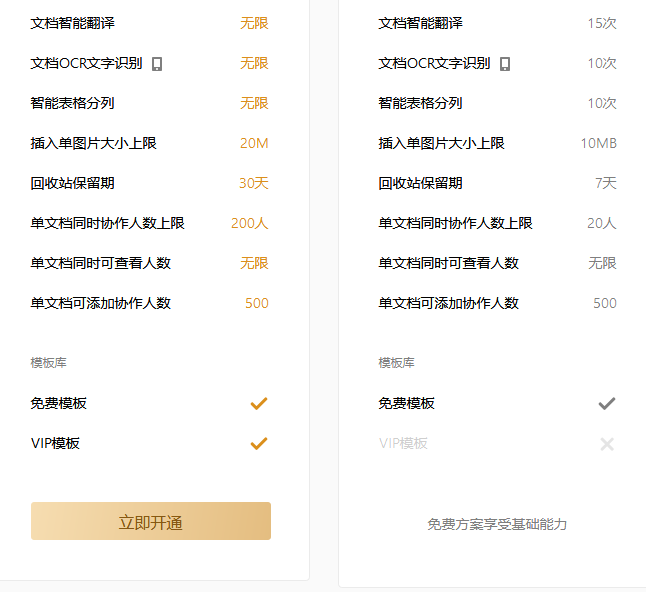Click the 15次 document translation quota
This screenshot has height=592, width=646.
601,23
